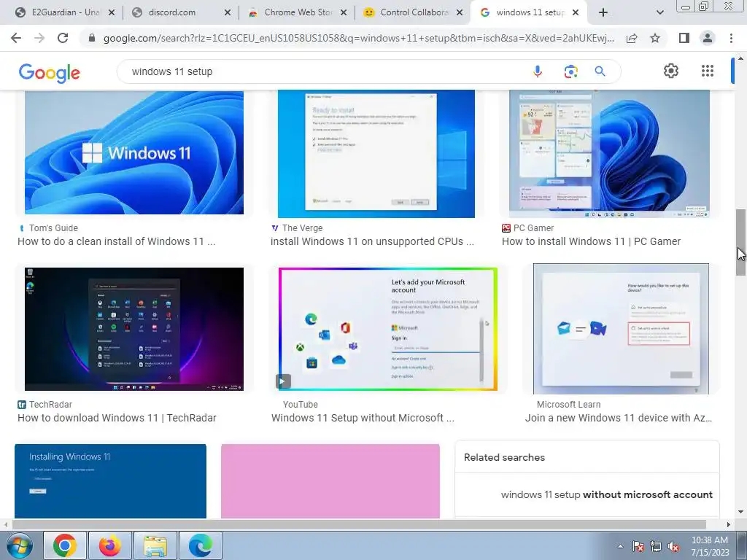747x560 pixels.
Task: Select related search 'without microsoft account'
Action: click(606, 495)
